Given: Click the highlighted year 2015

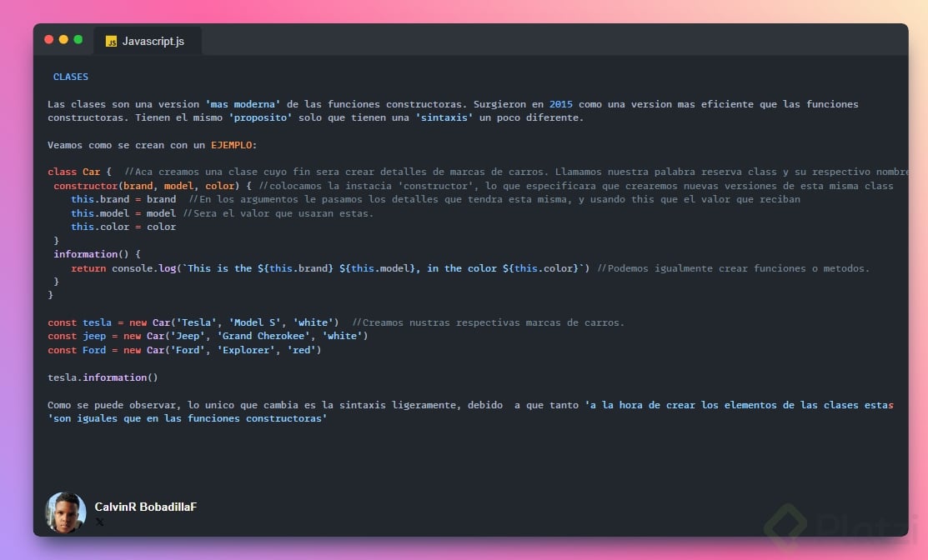Looking at the screenshot, I should (x=560, y=104).
